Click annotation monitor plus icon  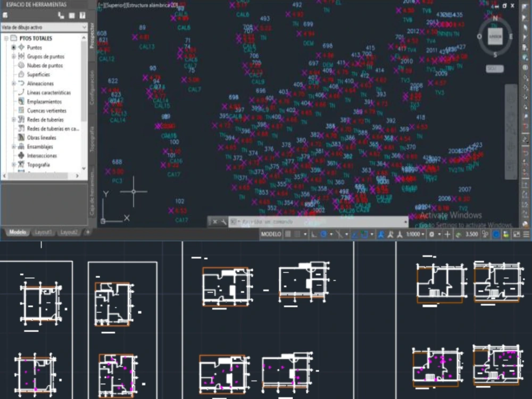[x=447, y=234]
